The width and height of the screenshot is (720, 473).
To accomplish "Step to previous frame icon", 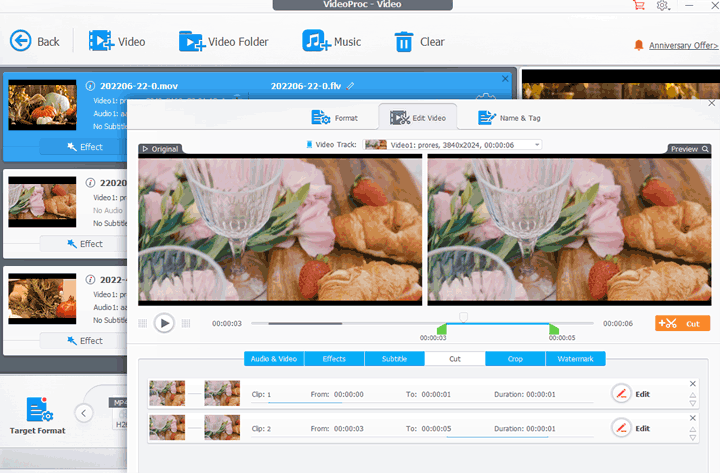I will click(x=143, y=324).
